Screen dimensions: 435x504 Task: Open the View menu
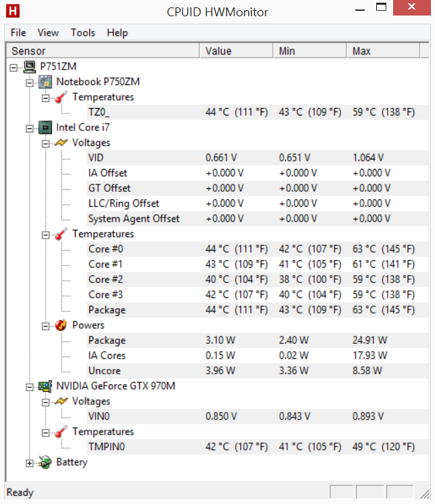point(48,33)
